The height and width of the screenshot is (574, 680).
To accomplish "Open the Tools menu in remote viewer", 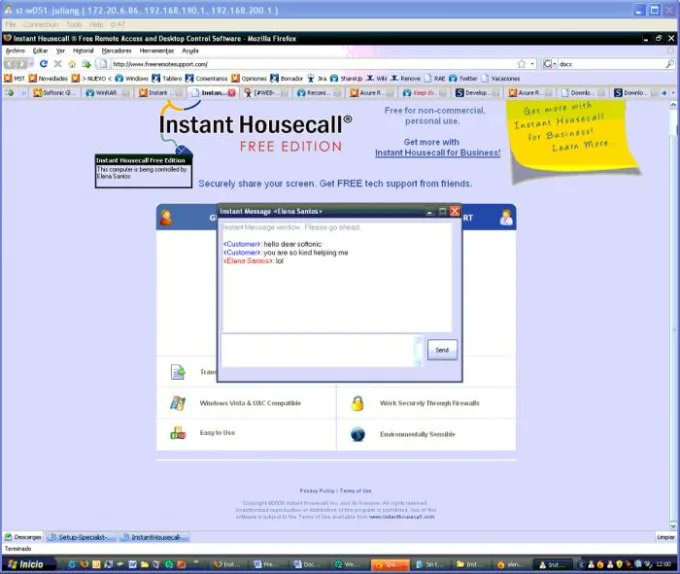I will 74,25.
